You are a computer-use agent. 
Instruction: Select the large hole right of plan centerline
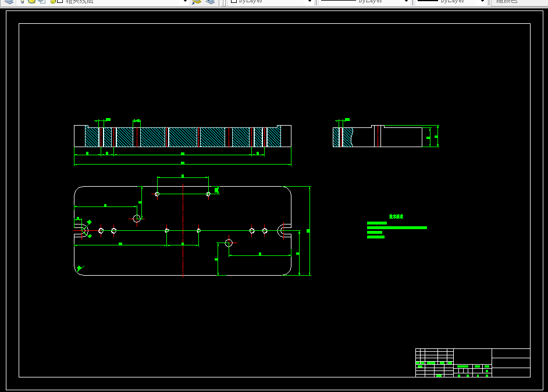click(229, 243)
